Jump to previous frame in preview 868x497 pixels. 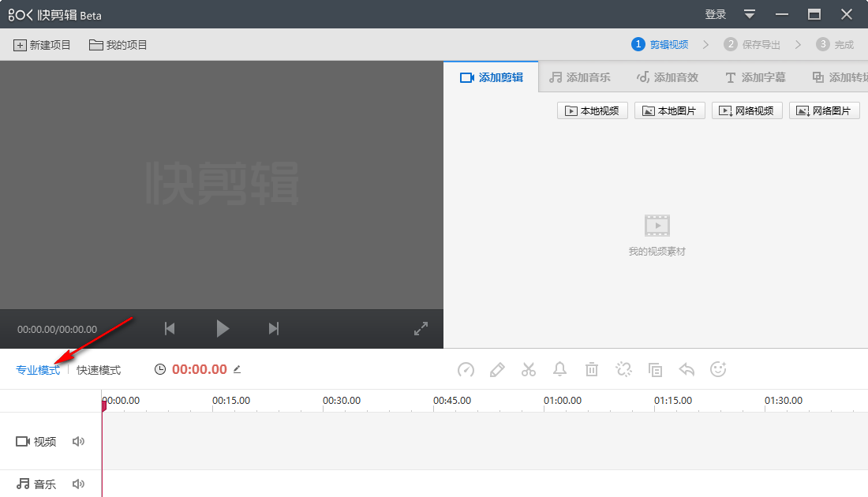point(170,329)
